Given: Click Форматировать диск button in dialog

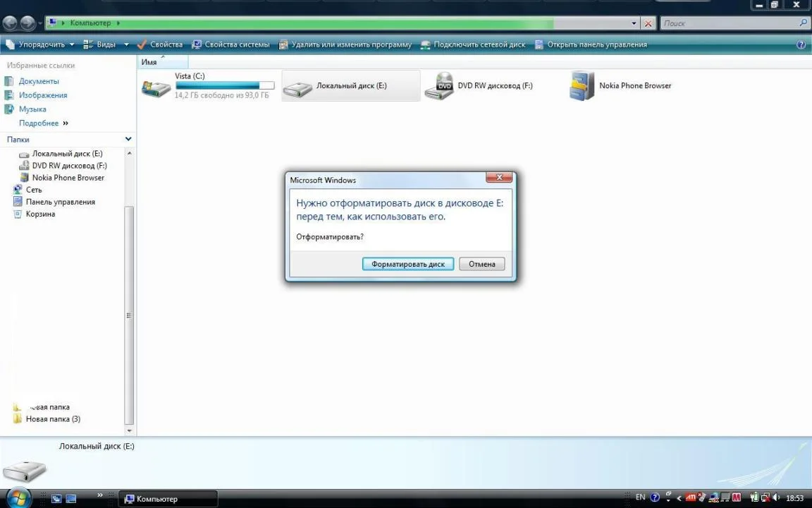Looking at the screenshot, I should [408, 264].
